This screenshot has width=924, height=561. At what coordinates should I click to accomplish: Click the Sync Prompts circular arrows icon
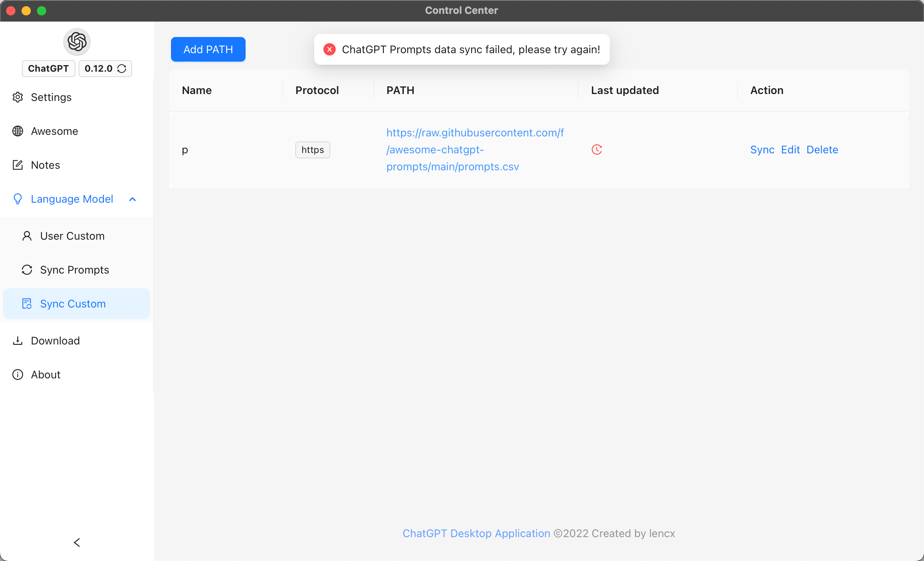(27, 270)
